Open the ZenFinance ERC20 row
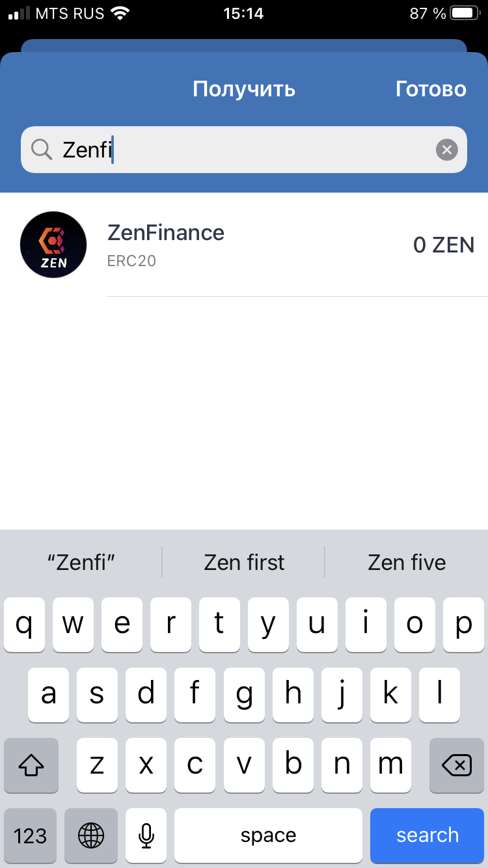Screen dimensions: 488x868 click(244, 245)
